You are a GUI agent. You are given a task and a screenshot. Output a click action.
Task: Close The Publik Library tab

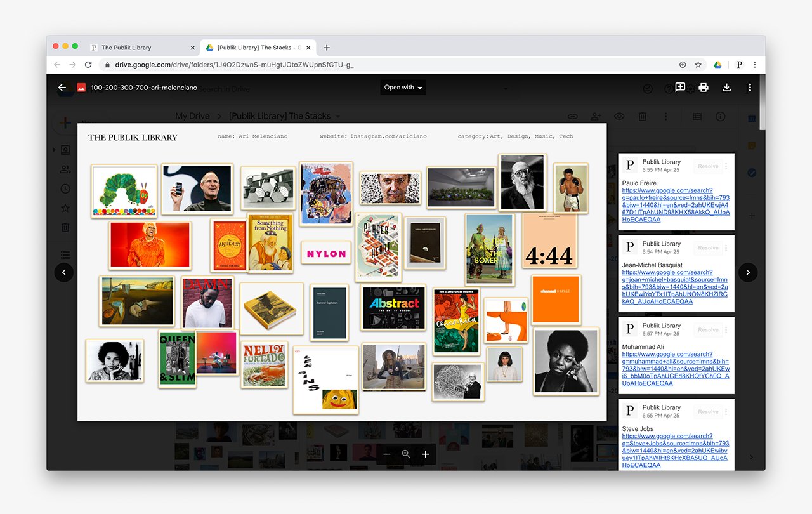tap(193, 48)
